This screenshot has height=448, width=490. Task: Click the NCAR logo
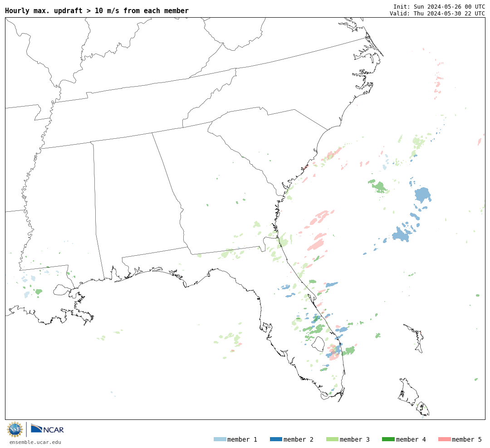pos(47,429)
